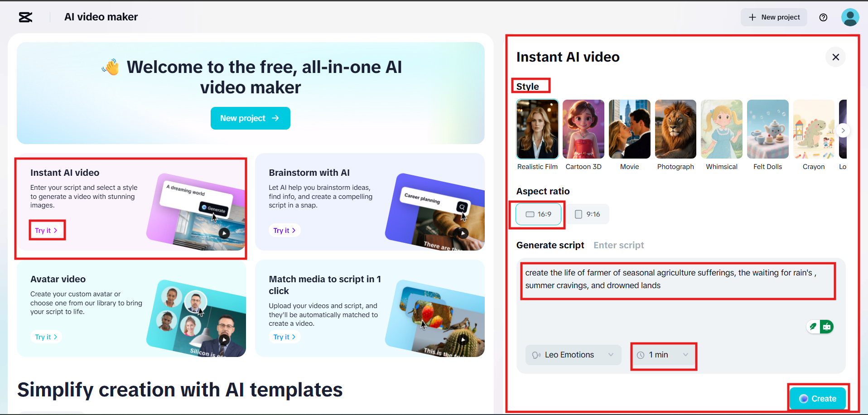Open Try it under Brainstorm with AI

point(285,230)
